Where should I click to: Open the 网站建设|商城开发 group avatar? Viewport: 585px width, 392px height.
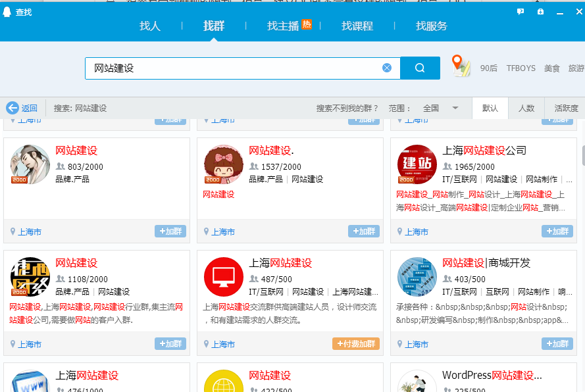click(417, 277)
